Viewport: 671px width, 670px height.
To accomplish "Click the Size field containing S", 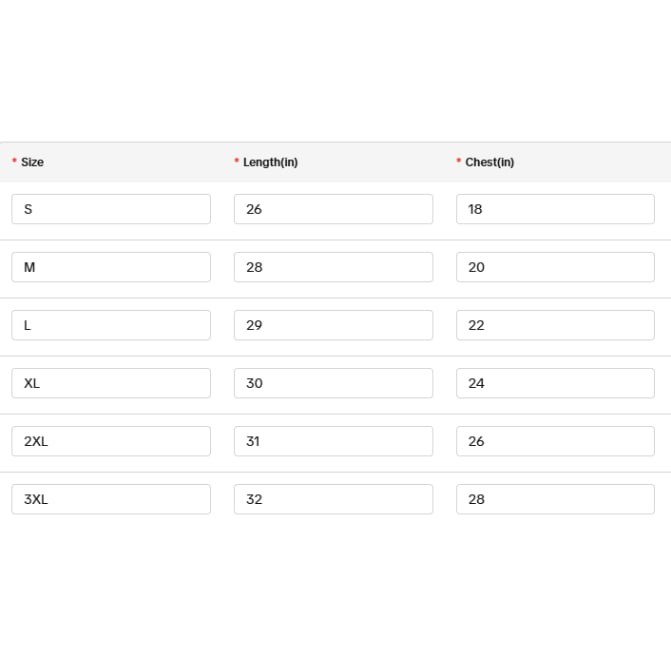I will pyautogui.click(x=111, y=209).
